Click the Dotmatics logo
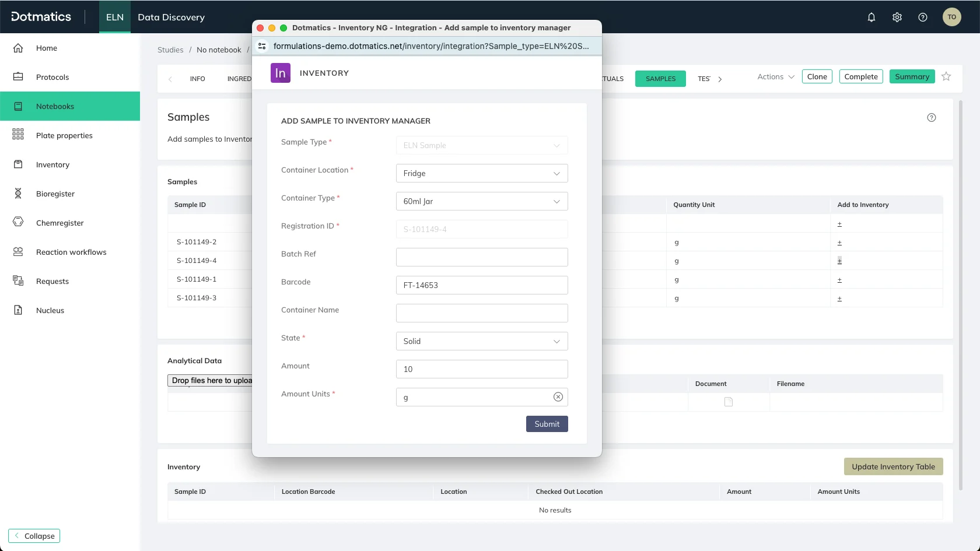This screenshot has width=980, height=551. pos(41,17)
